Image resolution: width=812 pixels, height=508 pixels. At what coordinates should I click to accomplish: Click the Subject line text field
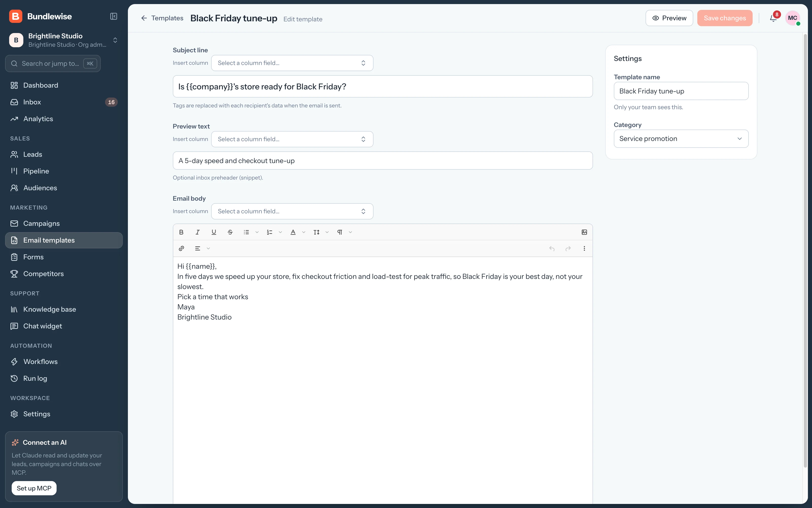click(x=382, y=87)
